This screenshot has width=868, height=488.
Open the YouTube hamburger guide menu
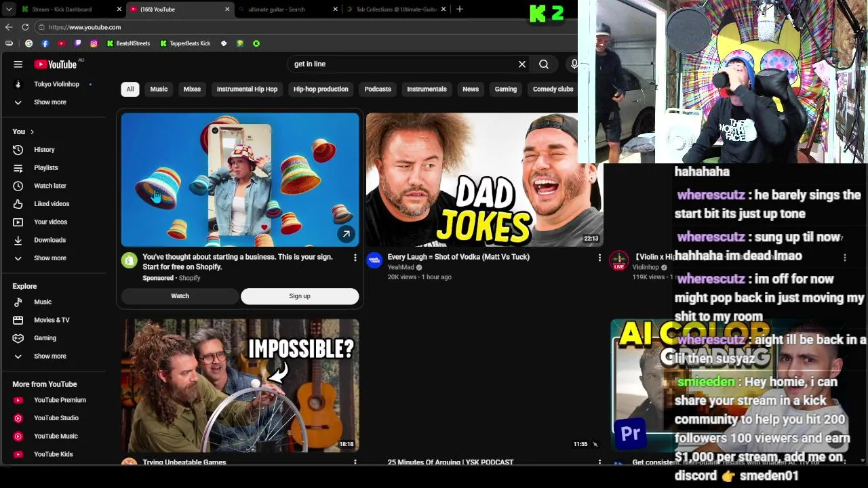18,64
